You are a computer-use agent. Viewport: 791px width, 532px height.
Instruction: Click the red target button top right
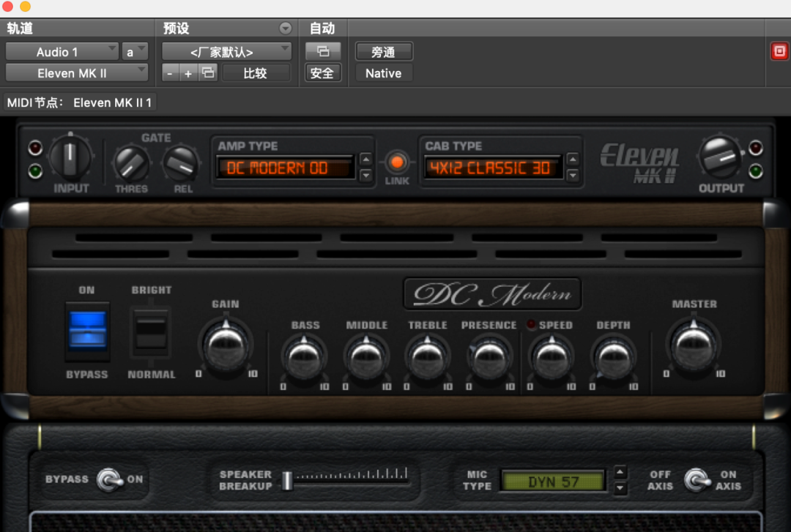coord(779,51)
